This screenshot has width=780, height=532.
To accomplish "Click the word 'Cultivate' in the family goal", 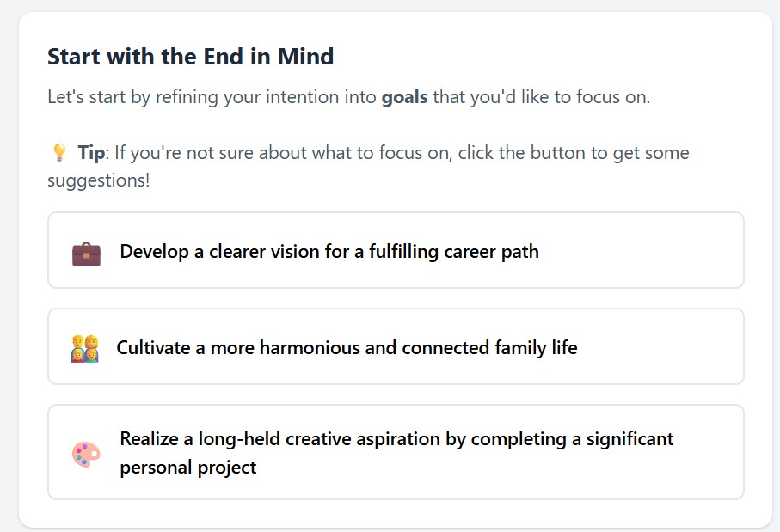I will [150, 348].
